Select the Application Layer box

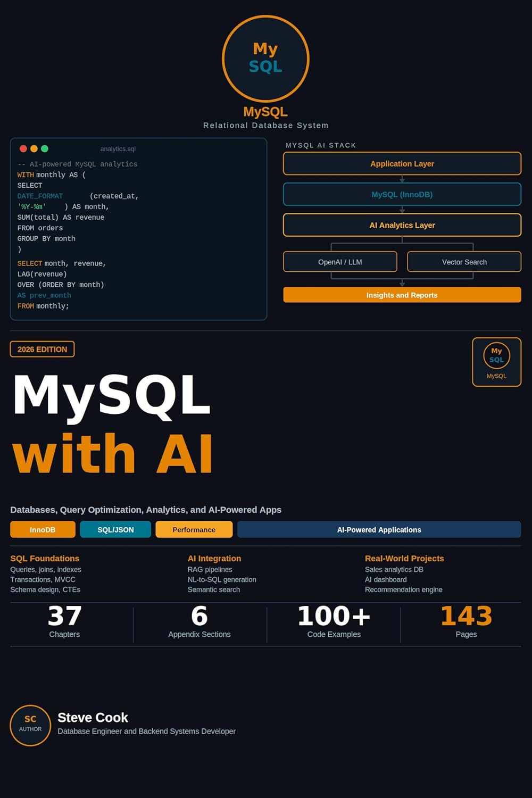(x=402, y=164)
